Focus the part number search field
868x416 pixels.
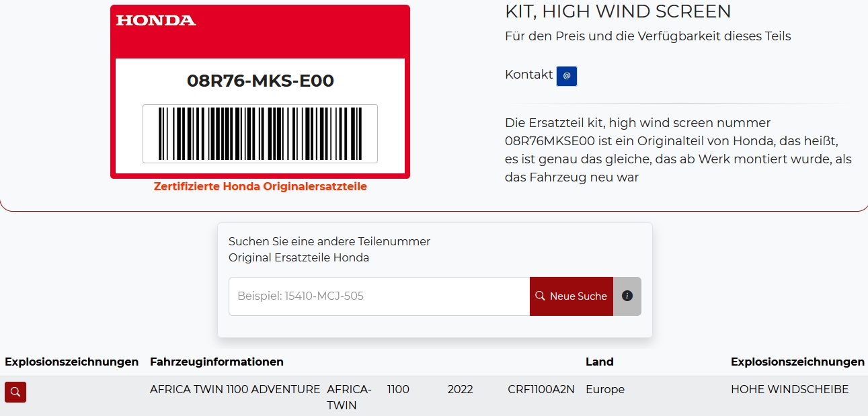pos(379,296)
